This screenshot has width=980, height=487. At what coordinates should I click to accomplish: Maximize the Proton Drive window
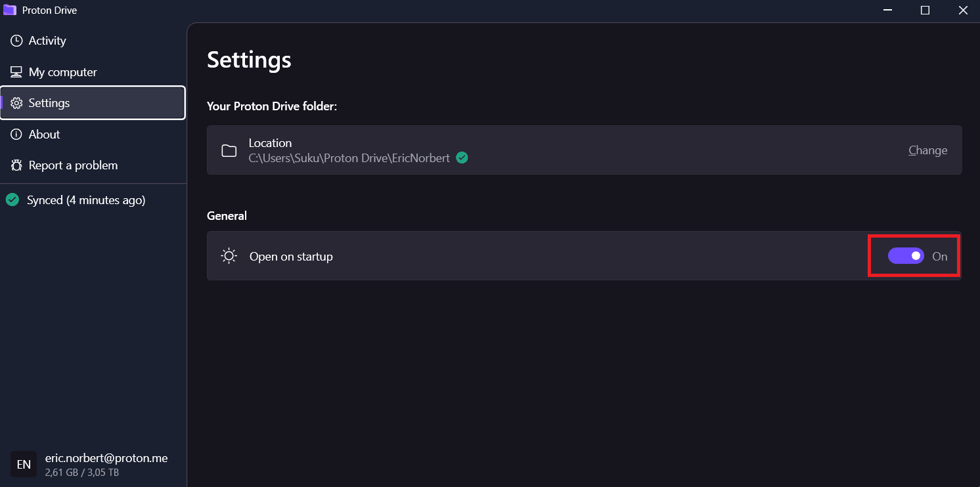[x=925, y=10]
